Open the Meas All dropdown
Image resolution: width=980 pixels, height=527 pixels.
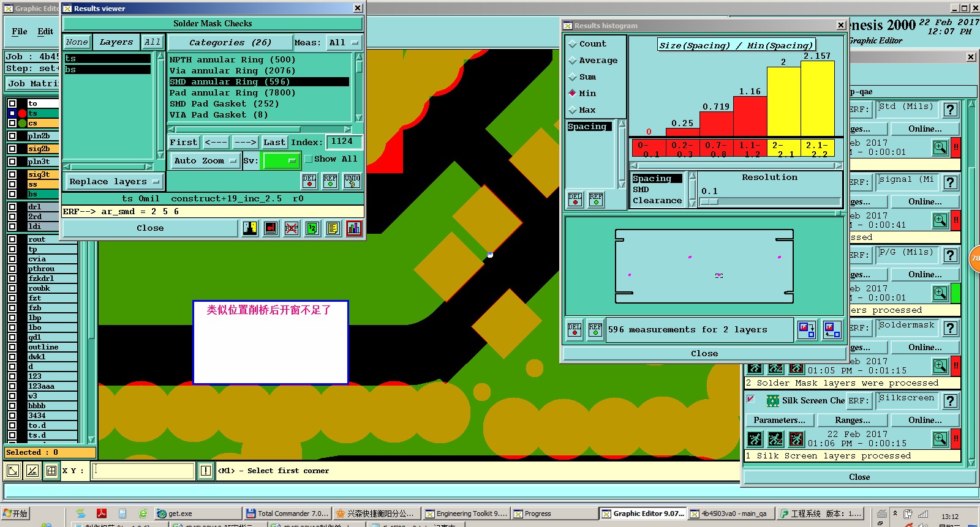[344, 42]
